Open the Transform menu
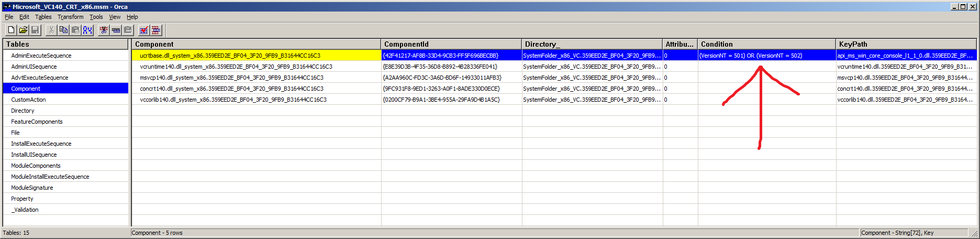980x239 pixels. (x=70, y=17)
